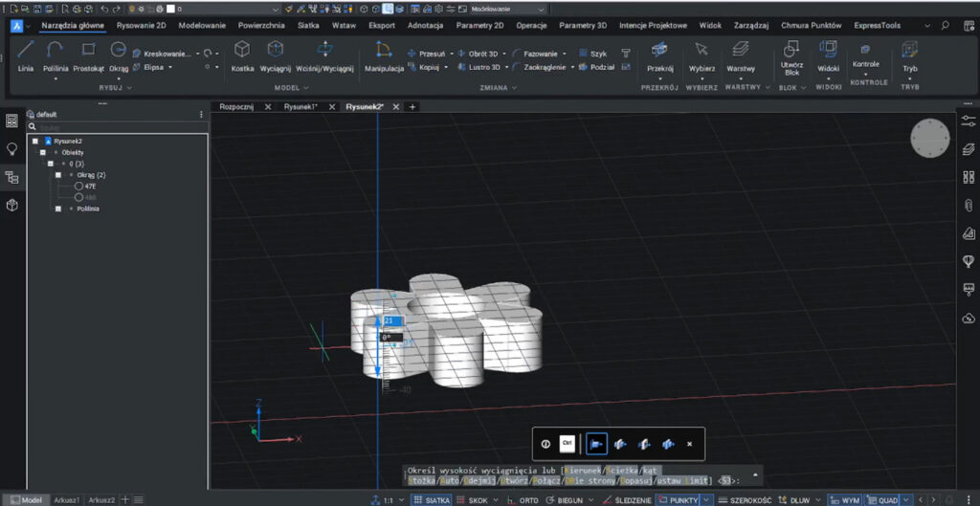
Task: Click the white layer color swatch
Action: [x=170, y=10]
